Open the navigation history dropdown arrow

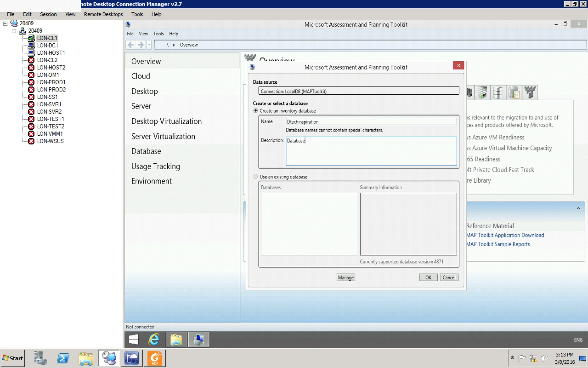point(149,45)
